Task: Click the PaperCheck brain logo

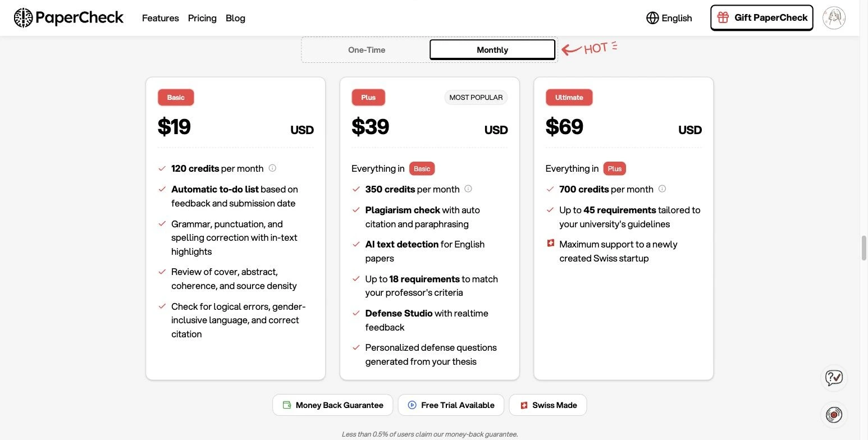Action: (23, 18)
